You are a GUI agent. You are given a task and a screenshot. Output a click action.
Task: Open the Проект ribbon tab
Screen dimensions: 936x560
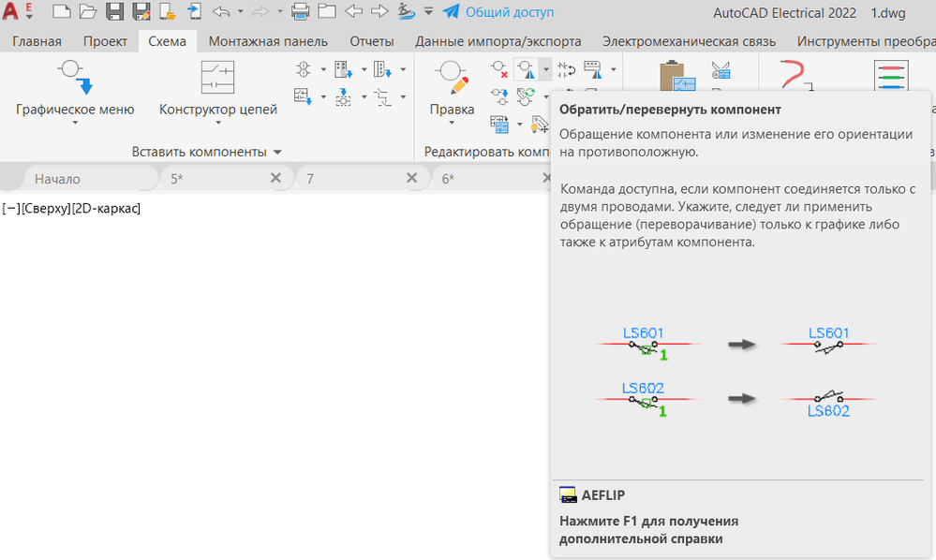click(x=105, y=41)
